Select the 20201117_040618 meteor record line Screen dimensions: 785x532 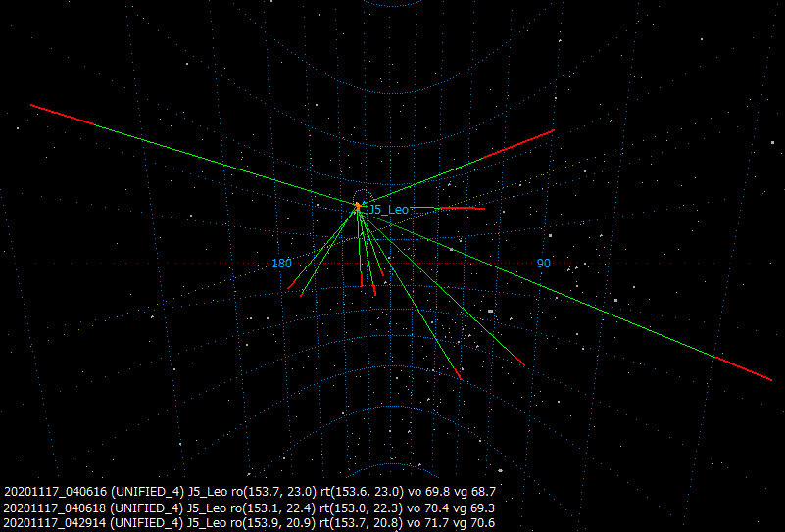249,508
